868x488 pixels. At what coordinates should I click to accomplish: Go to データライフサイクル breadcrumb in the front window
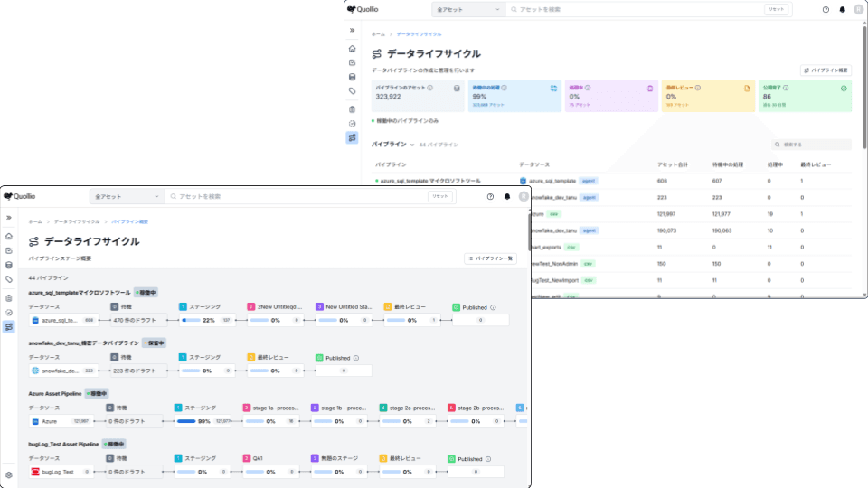click(x=77, y=221)
